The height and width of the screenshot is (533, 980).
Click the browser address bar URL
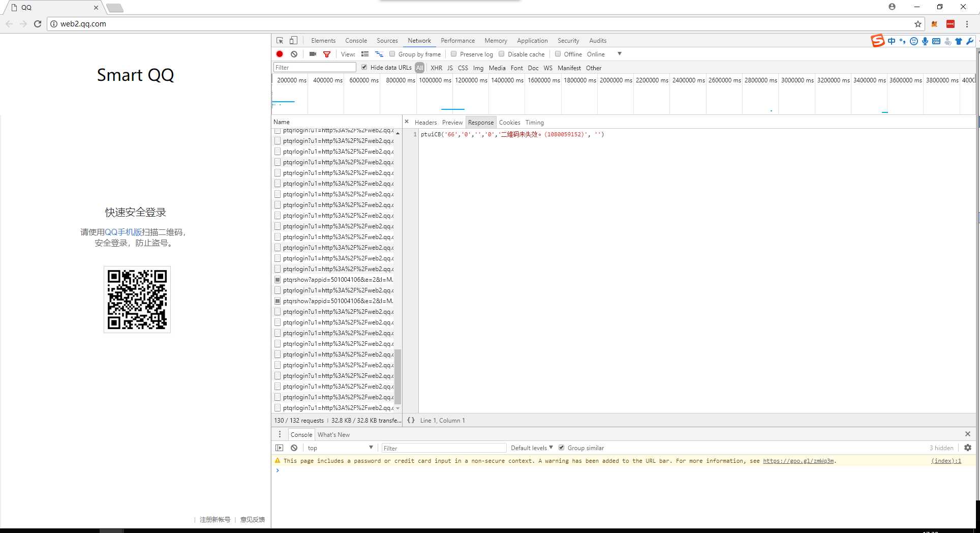coord(83,24)
